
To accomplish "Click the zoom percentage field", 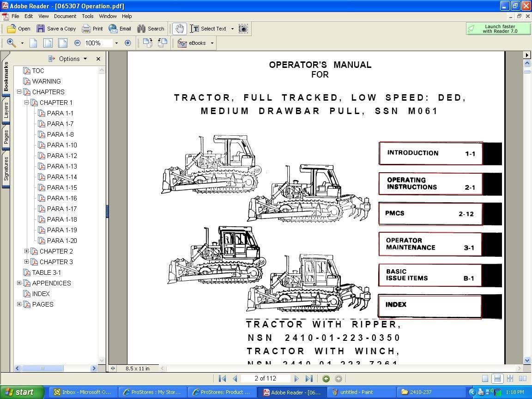I will pos(98,43).
